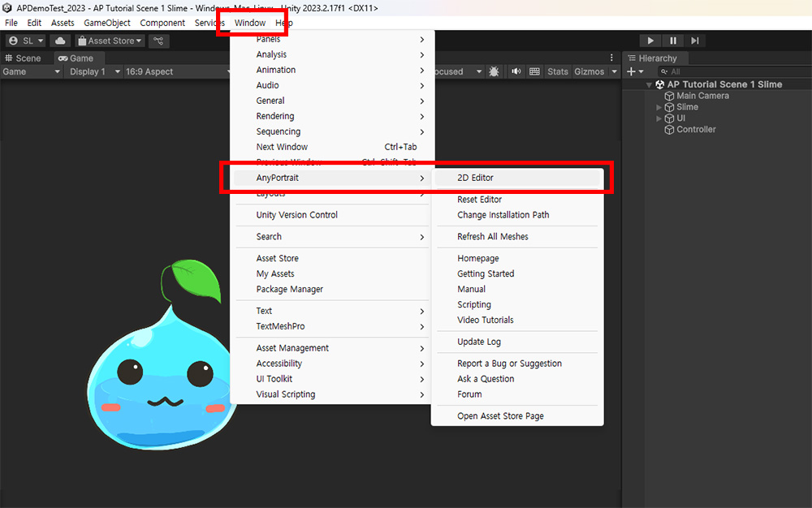The width and height of the screenshot is (812, 508).
Task: Click the Step frame button
Action: click(x=695, y=41)
